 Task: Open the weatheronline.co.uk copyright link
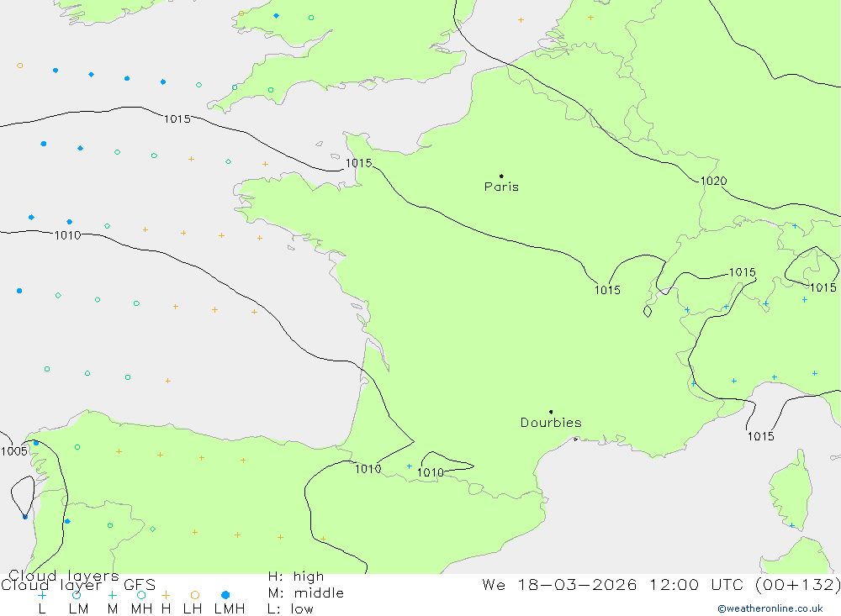[x=770, y=608]
